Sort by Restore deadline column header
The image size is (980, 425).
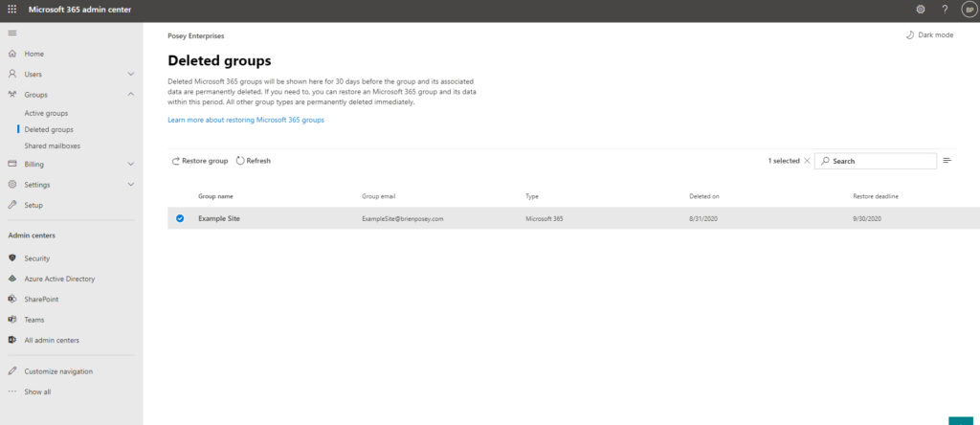pos(876,196)
